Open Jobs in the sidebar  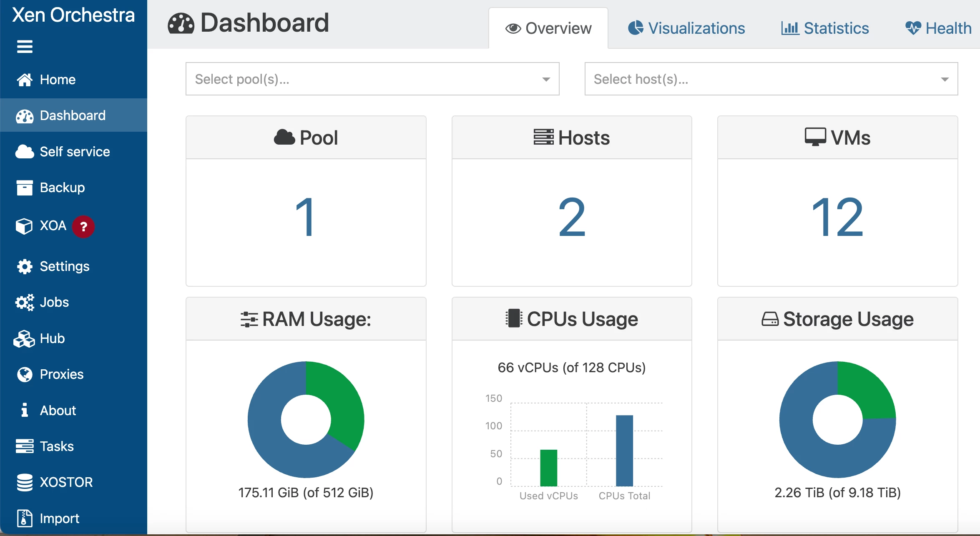pyautogui.click(x=73, y=302)
